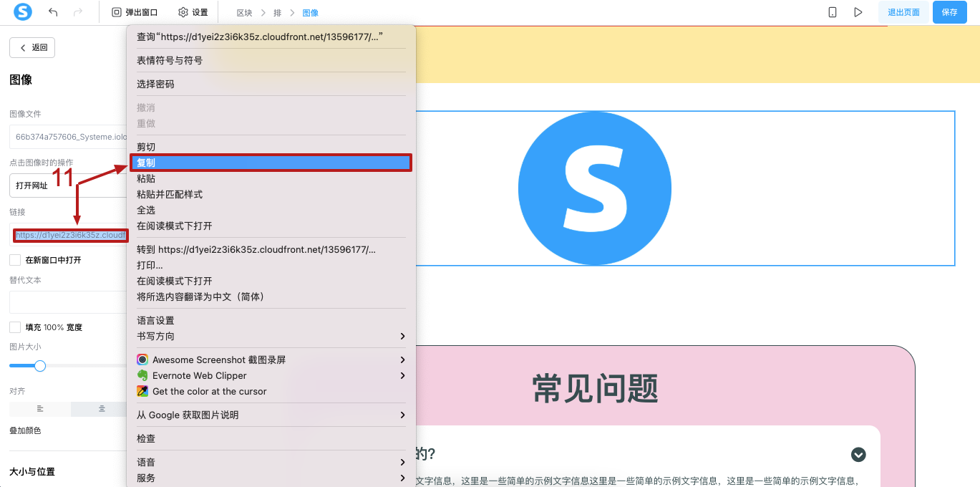This screenshot has height=487, width=980.
Task: Click the 返回 back button
Action: pos(32,47)
